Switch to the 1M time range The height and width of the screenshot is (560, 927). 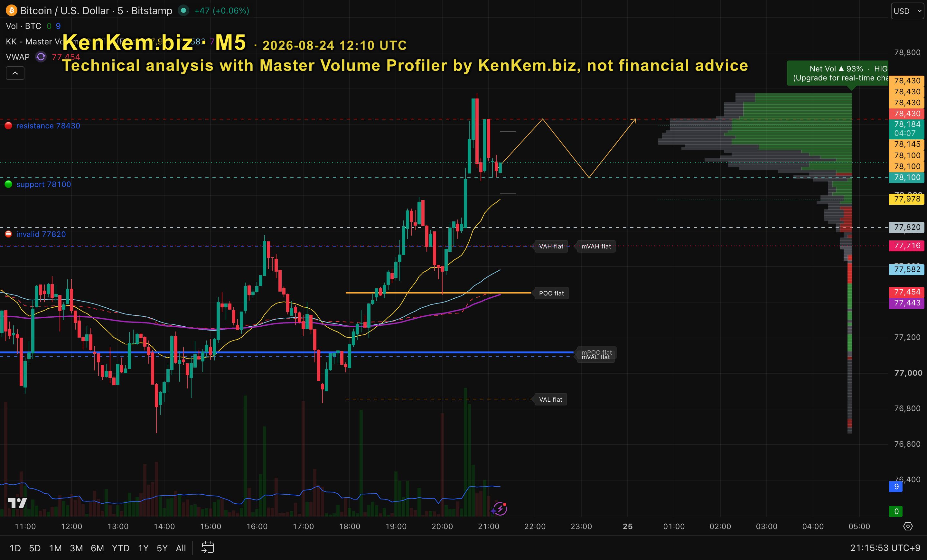point(55,548)
